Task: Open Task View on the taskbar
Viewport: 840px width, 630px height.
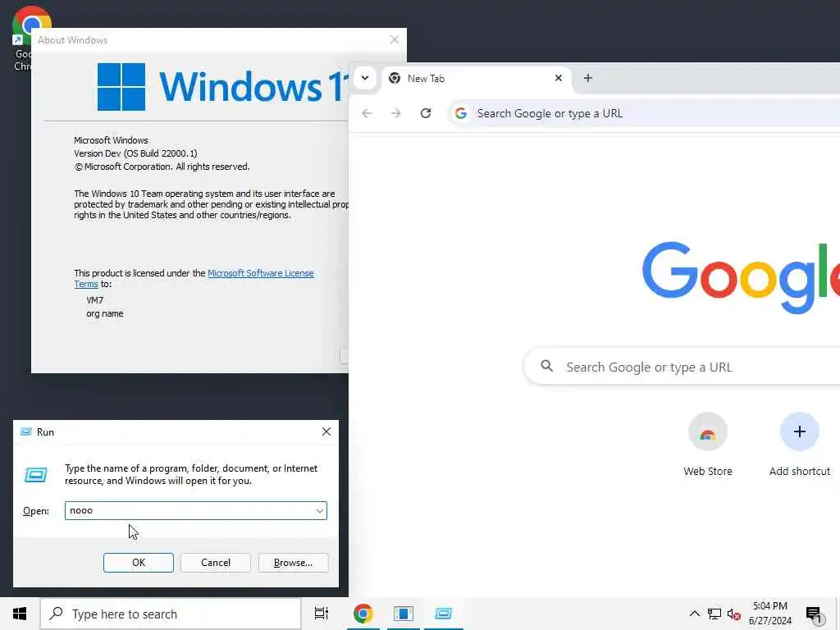Action: pyautogui.click(x=322, y=614)
